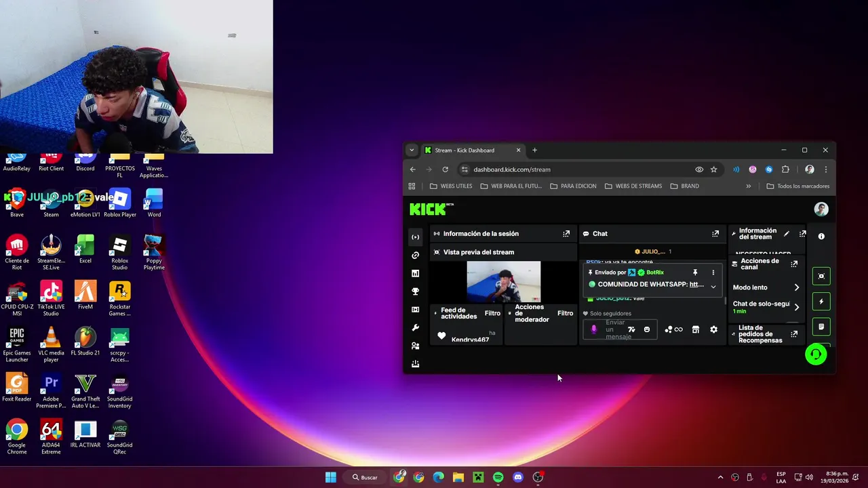Open the Kick profile avatar menu

pos(821,209)
